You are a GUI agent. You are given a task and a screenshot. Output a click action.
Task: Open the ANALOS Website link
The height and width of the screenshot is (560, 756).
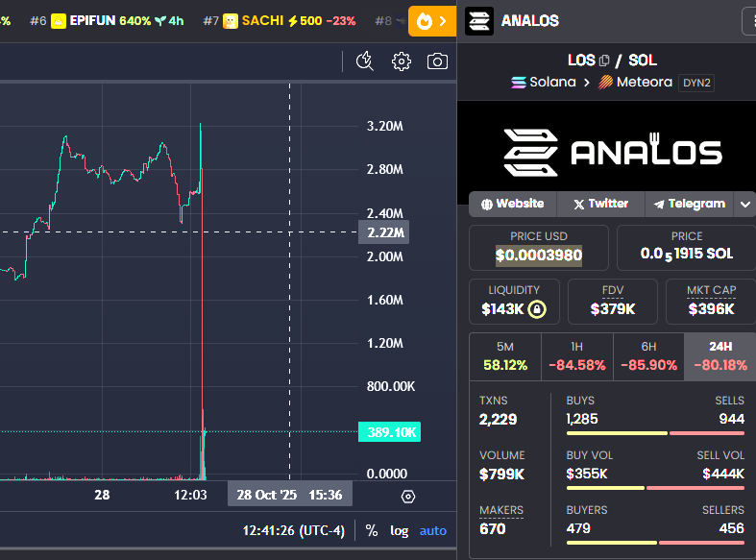pyautogui.click(x=513, y=204)
